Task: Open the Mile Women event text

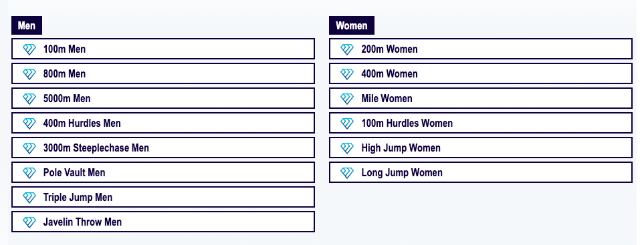Action: click(387, 98)
